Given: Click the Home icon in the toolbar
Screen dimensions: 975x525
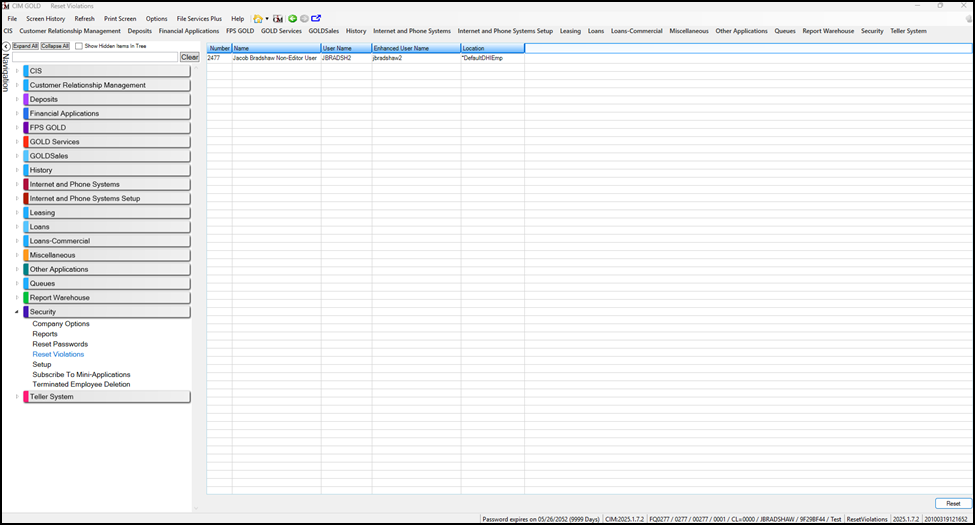Looking at the screenshot, I should click(257, 19).
